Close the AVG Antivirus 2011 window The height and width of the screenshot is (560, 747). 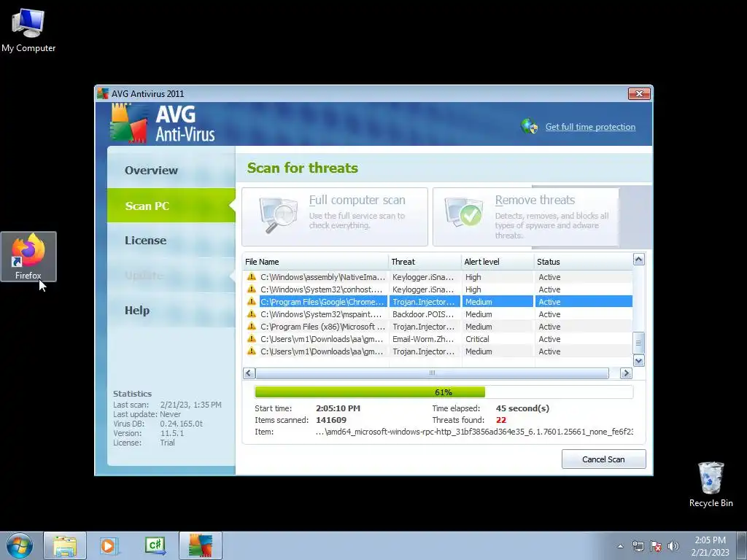tap(639, 93)
